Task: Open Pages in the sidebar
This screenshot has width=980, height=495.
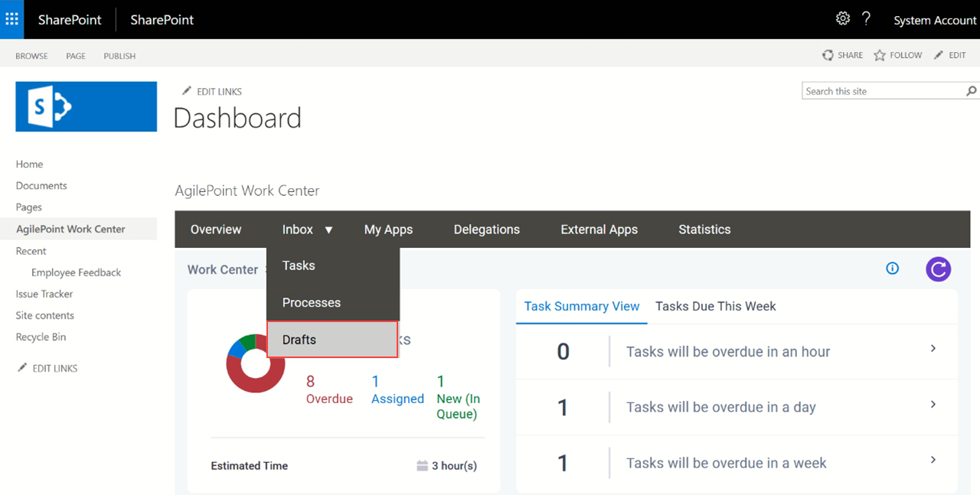Action: [x=28, y=207]
